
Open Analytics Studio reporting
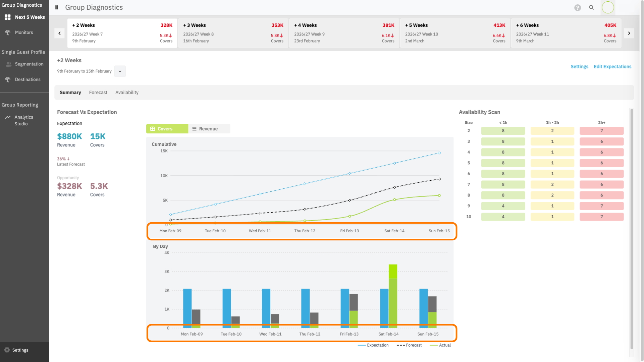pyautogui.click(x=23, y=120)
